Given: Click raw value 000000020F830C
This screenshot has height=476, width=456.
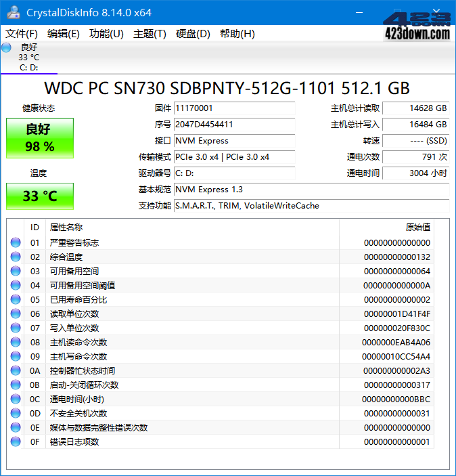Looking at the screenshot, I should pos(397,328).
